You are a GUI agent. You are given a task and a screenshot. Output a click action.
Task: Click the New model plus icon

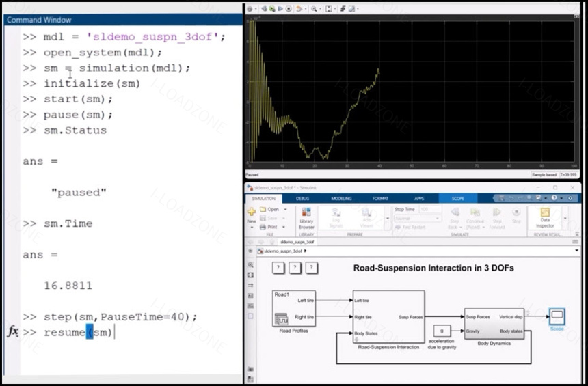251,212
